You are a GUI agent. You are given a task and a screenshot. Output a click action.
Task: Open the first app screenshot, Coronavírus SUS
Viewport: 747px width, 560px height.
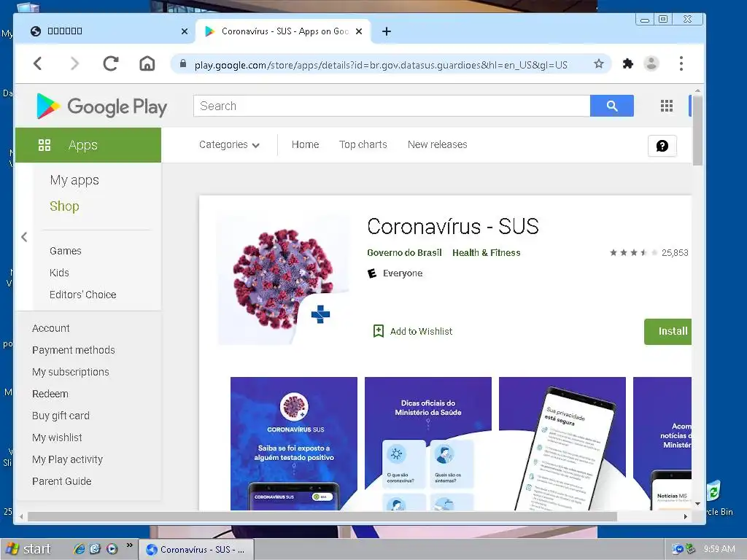[294, 443]
